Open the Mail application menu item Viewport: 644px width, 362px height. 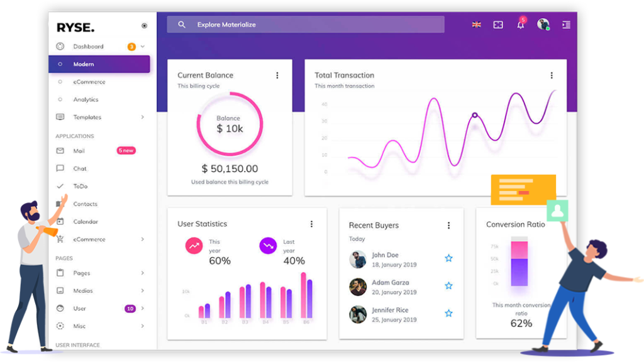tap(79, 151)
